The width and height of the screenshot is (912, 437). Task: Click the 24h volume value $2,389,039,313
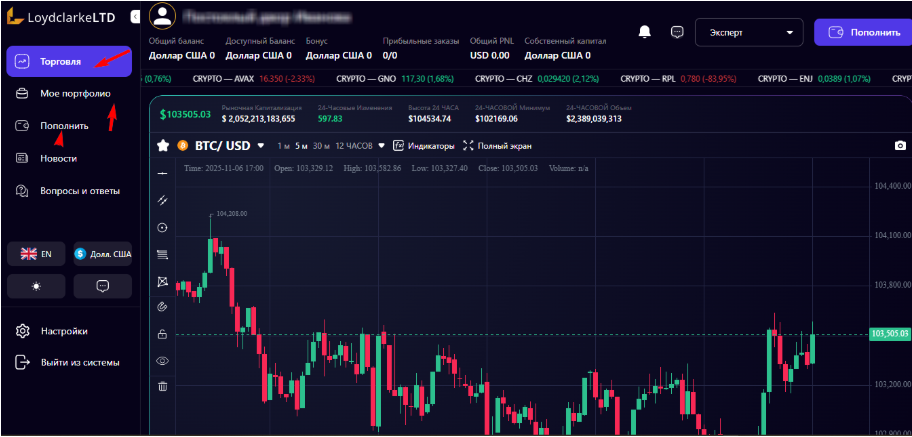(594, 119)
